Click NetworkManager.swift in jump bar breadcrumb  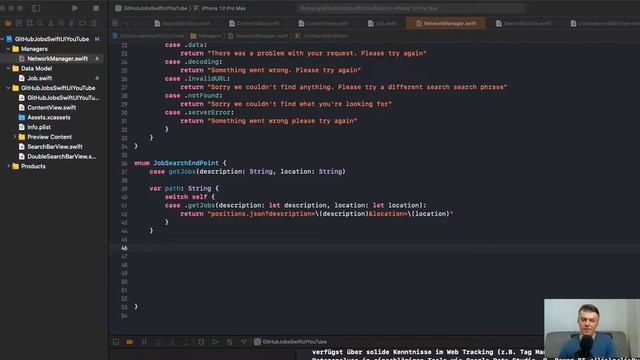258,36
